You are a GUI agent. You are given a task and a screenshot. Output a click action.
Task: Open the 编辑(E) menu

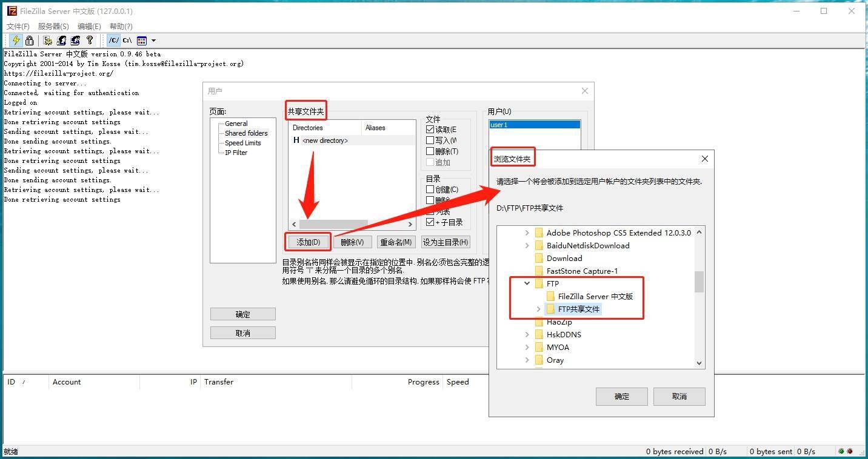click(x=89, y=27)
